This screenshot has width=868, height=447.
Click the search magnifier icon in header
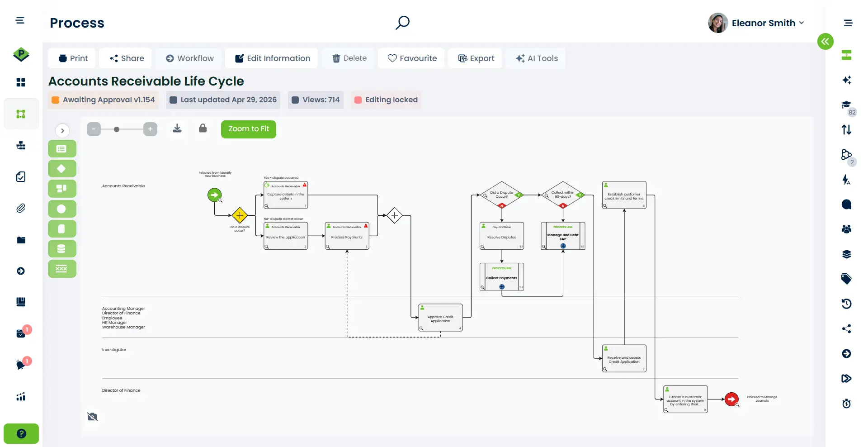click(402, 23)
